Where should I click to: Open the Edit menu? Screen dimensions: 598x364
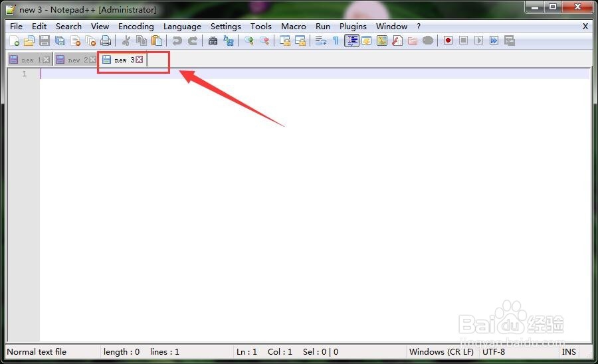click(x=39, y=27)
